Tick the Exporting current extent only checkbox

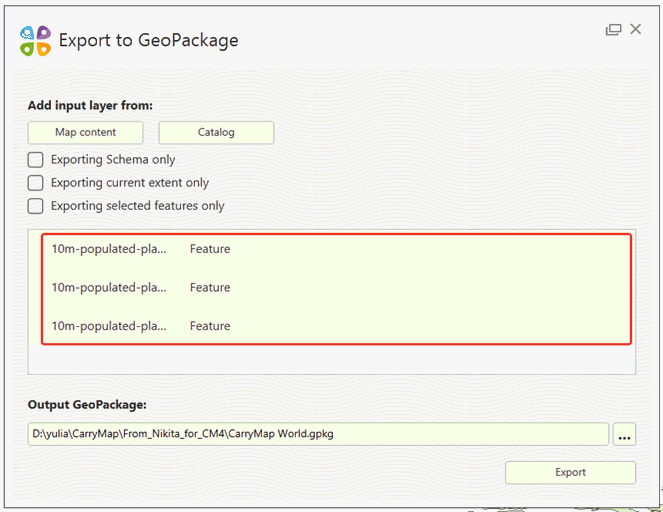pos(36,183)
